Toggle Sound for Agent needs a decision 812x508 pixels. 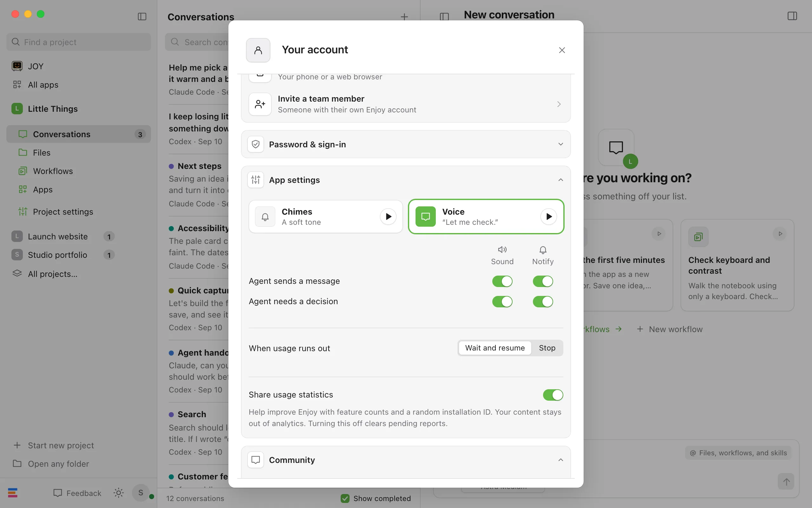click(502, 302)
